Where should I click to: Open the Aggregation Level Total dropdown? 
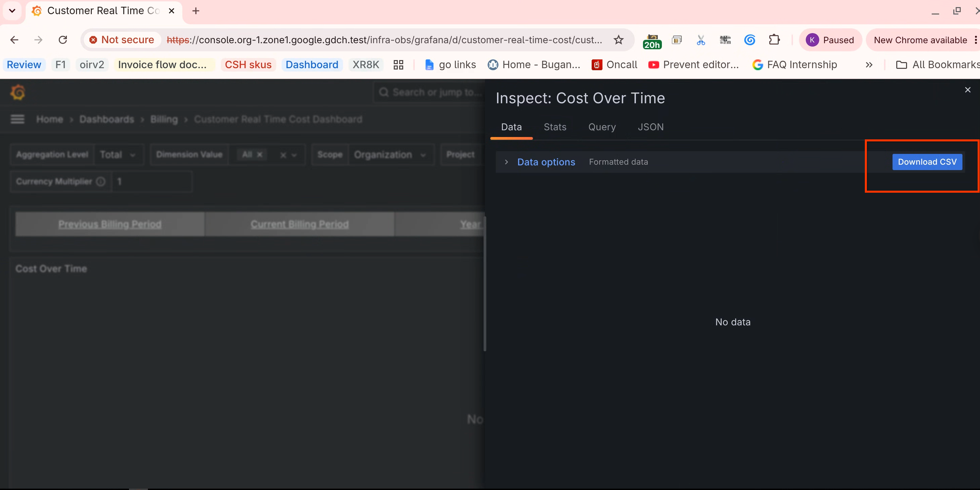[x=118, y=155]
